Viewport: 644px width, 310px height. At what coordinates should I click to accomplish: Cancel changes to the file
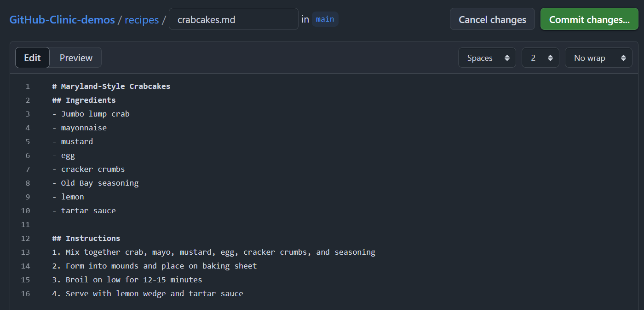(x=492, y=19)
